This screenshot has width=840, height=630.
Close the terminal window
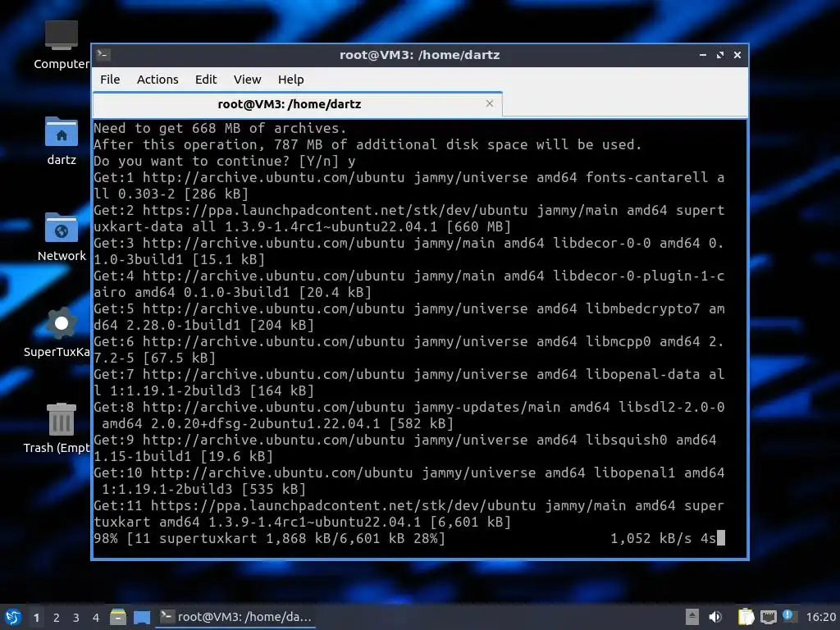[x=737, y=55]
